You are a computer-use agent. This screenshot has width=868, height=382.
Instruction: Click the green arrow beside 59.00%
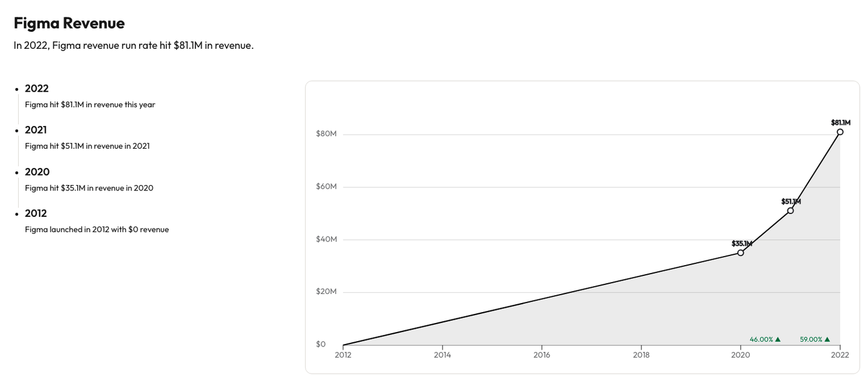tap(827, 340)
